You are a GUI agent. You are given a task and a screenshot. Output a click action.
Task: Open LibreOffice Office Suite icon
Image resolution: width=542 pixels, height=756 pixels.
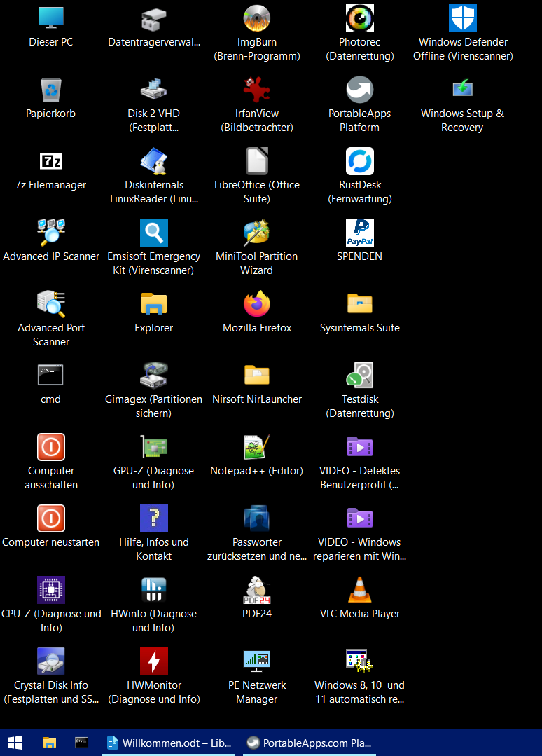(257, 161)
